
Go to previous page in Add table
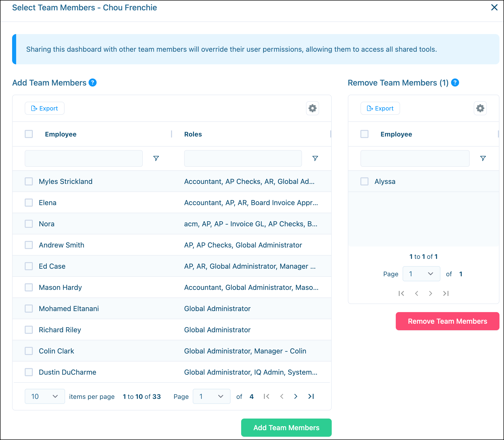click(x=282, y=396)
